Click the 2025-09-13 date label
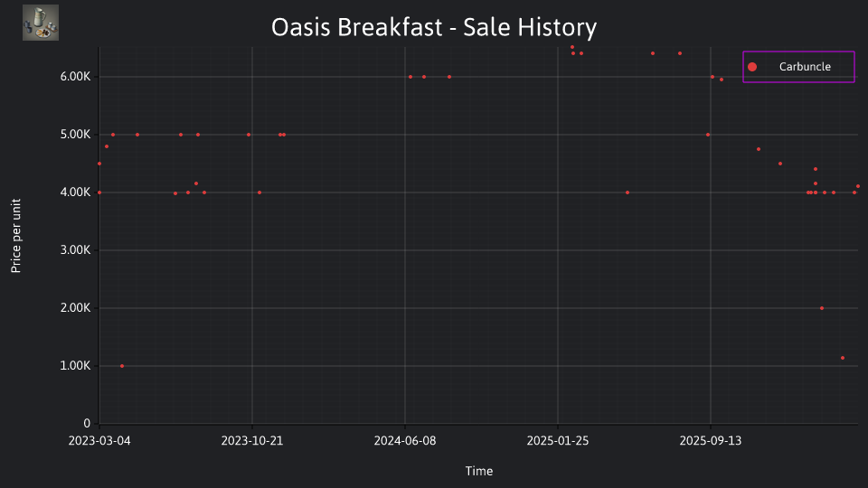 [x=711, y=441]
